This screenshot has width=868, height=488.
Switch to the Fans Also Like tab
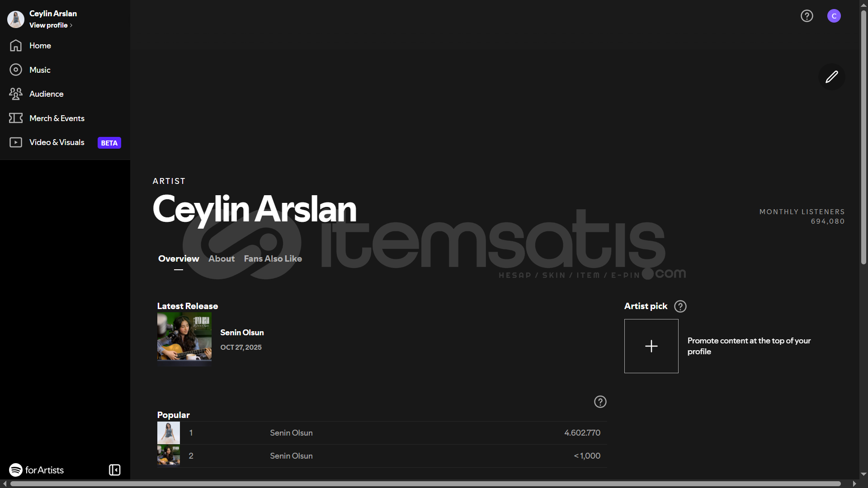[273, 259]
